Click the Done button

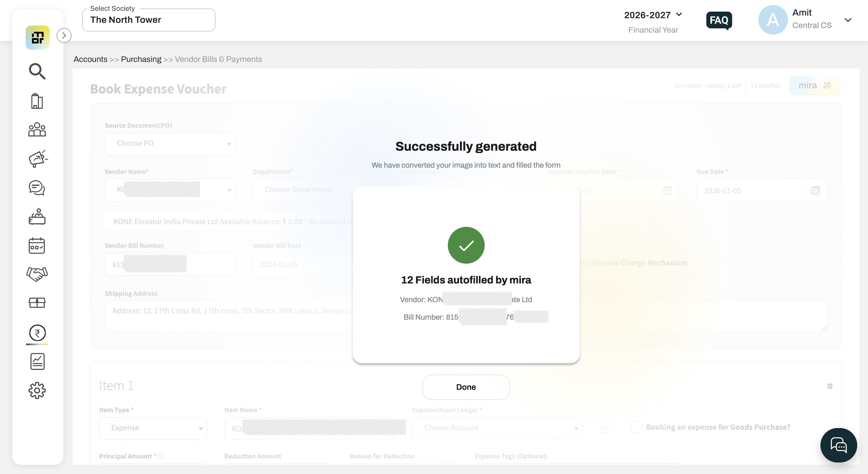click(466, 387)
